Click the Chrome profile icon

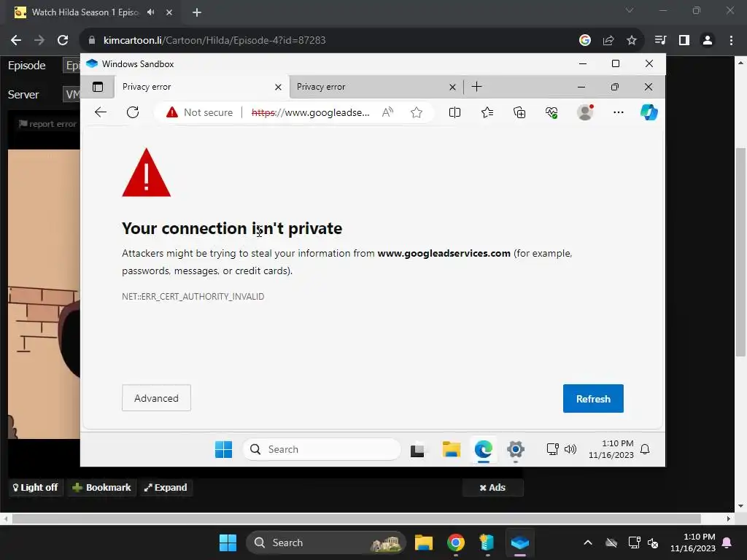point(708,40)
